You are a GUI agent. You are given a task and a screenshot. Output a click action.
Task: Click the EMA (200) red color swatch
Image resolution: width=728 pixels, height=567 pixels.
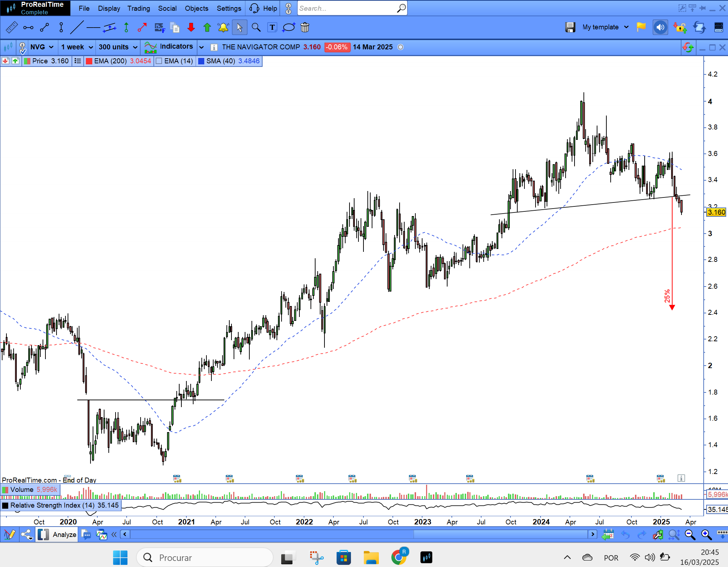[x=89, y=61]
